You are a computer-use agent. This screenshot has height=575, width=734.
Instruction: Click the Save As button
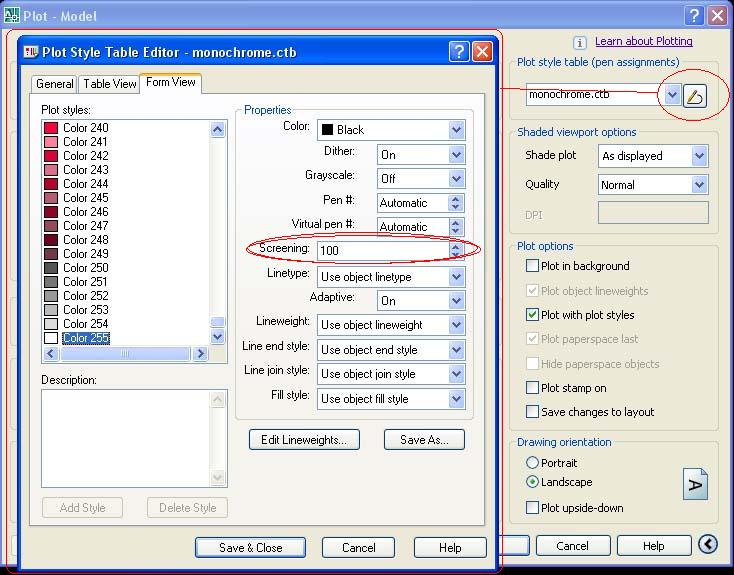click(424, 440)
